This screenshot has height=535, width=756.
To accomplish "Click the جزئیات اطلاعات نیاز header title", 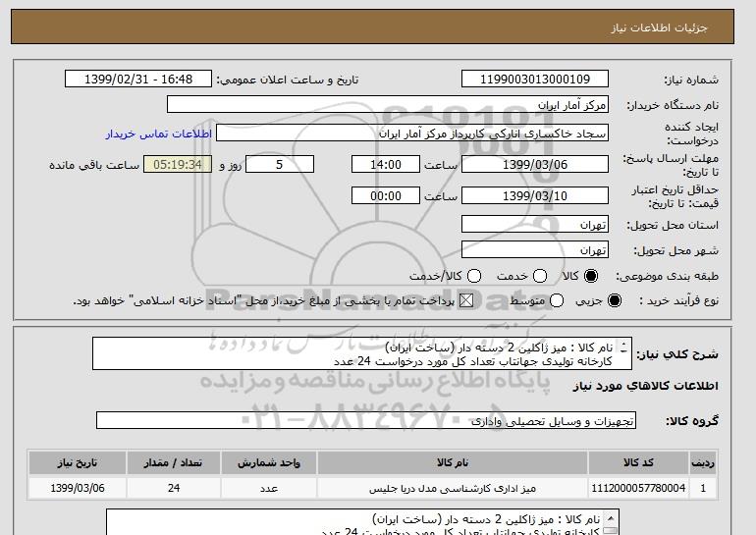I will click(659, 27).
